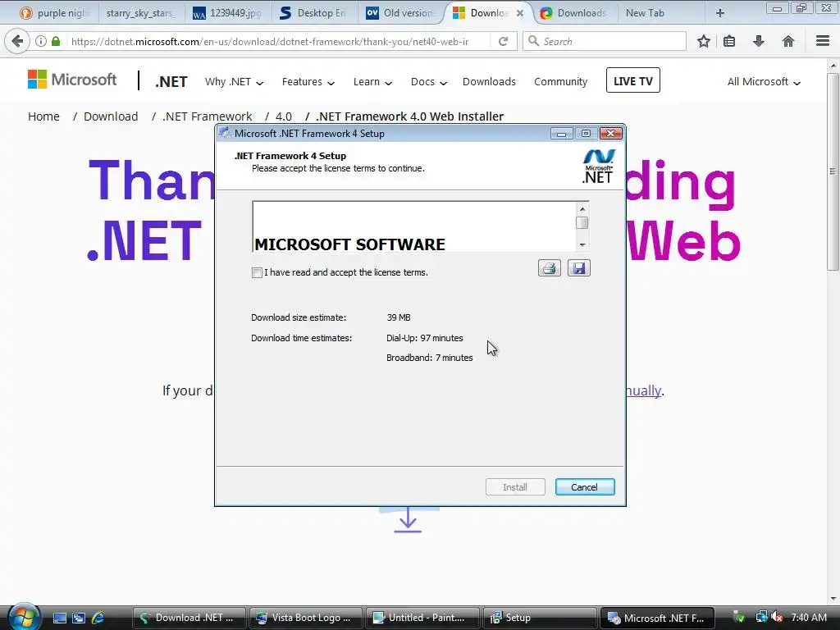Click the 7:40 AM clock
This screenshot has width=840, height=630.
[x=809, y=617]
